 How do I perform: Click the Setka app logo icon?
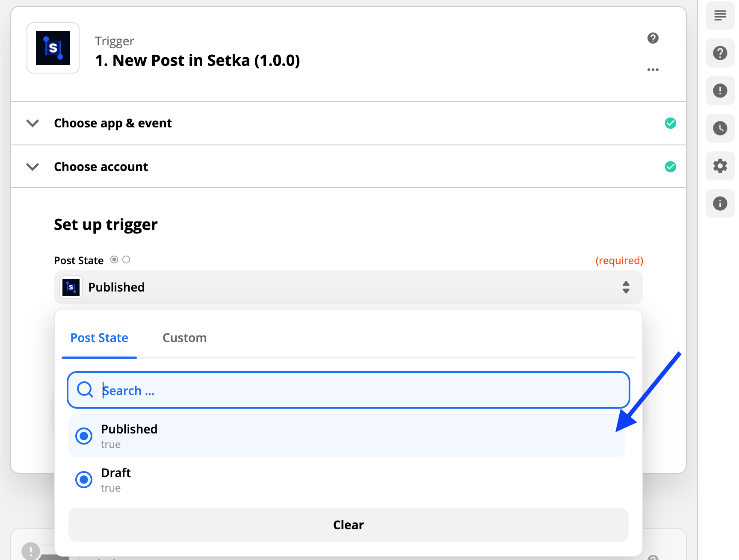pyautogui.click(x=53, y=48)
